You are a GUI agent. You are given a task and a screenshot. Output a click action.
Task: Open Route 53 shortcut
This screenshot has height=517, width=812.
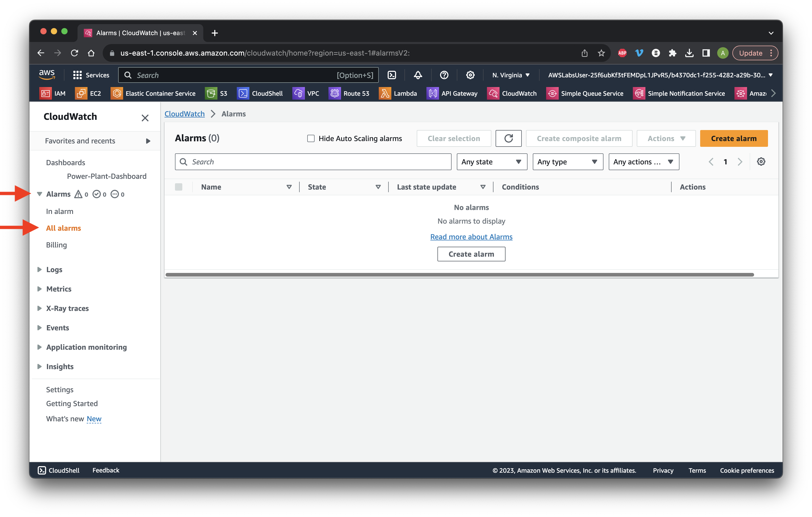point(349,94)
